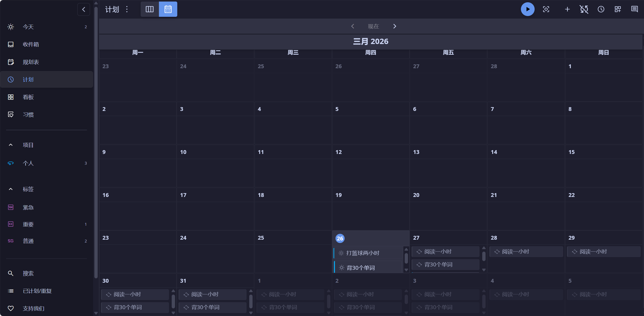Open the add-widget grid icon
The height and width of the screenshot is (316, 644).
[x=618, y=9]
